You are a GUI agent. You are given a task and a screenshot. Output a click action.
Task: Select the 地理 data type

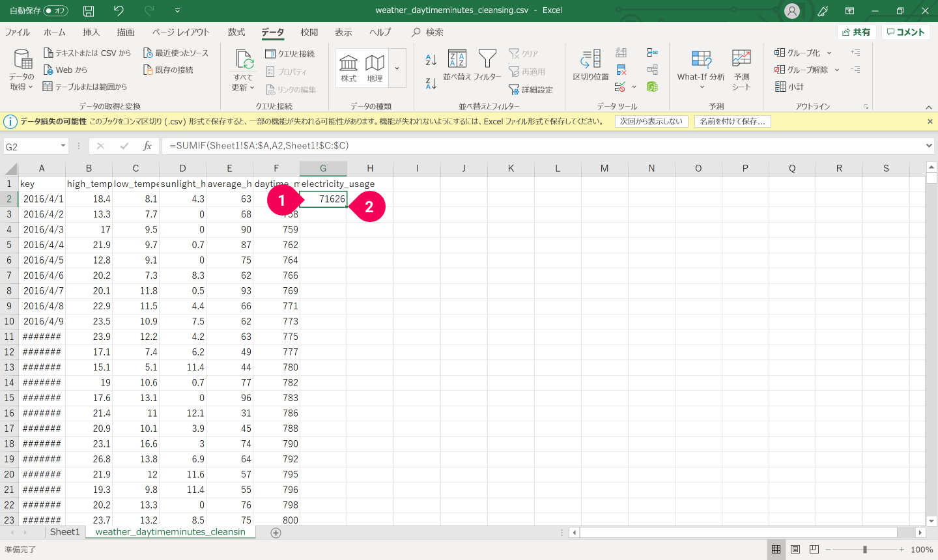pos(375,68)
